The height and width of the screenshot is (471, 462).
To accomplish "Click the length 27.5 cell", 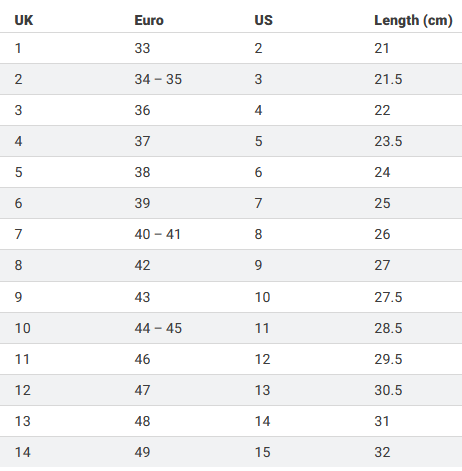I will (x=388, y=297).
